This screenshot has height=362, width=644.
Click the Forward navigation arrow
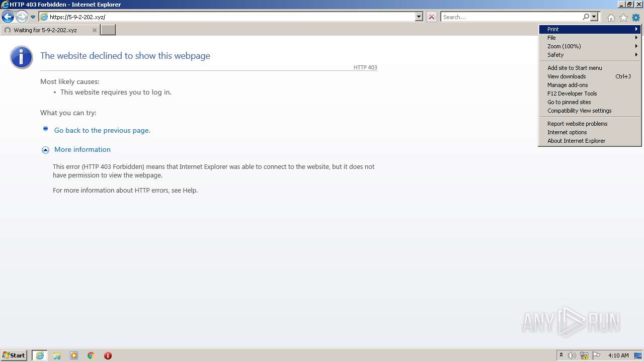21,17
